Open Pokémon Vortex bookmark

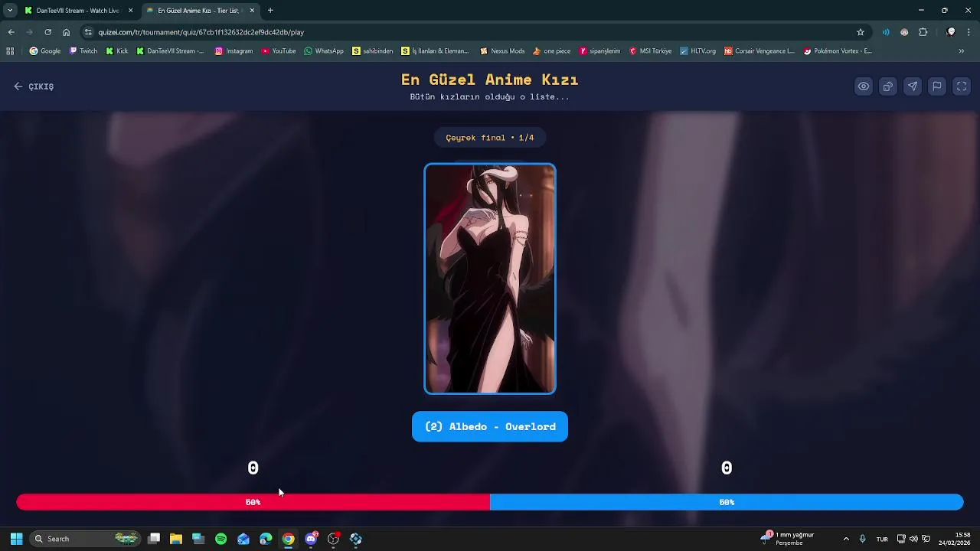tap(838, 51)
